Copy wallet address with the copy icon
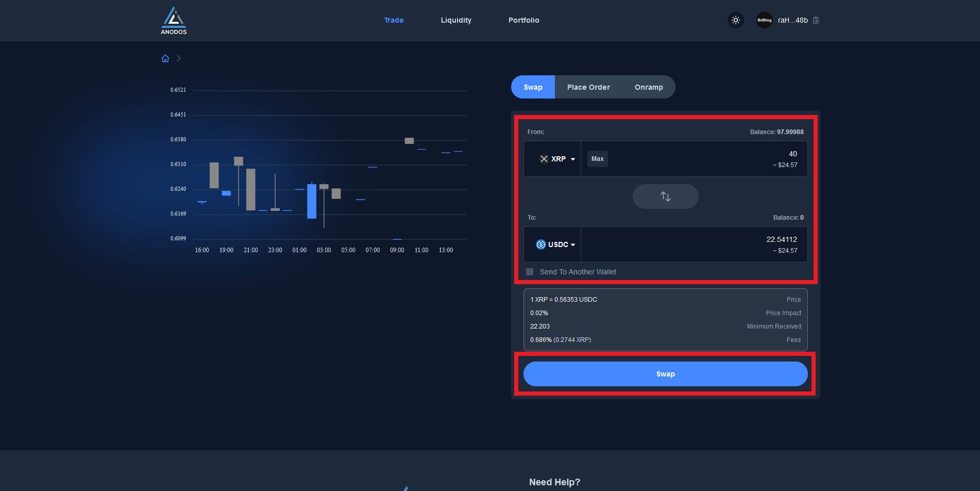 tap(816, 20)
